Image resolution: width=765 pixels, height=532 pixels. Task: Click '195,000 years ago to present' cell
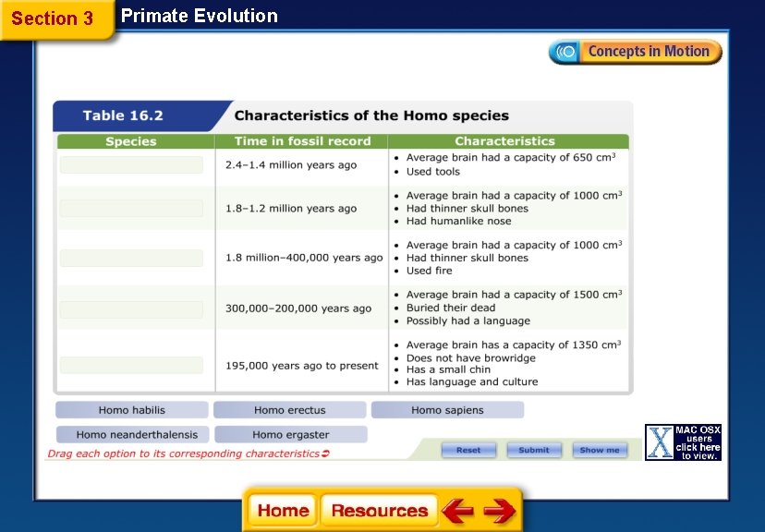(x=301, y=366)
